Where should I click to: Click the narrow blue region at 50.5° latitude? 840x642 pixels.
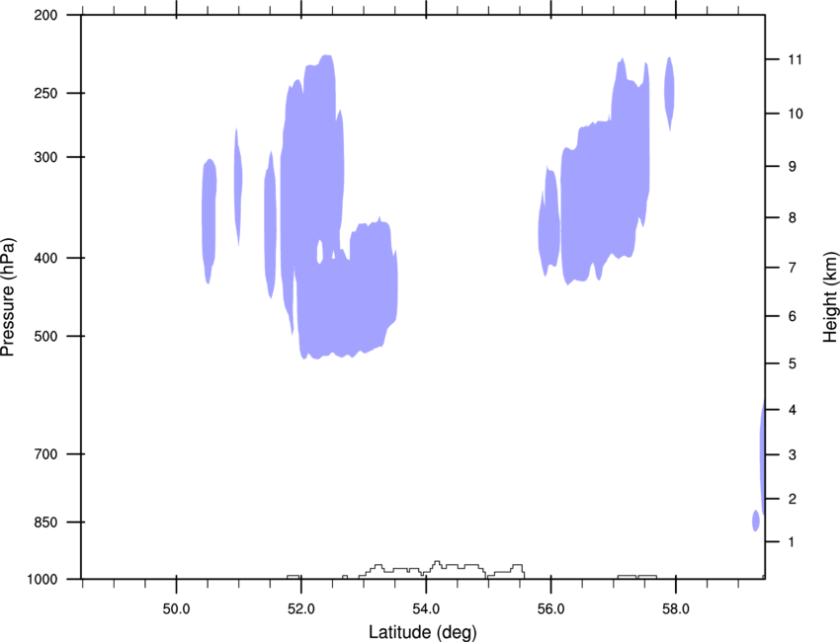(209, 219)
